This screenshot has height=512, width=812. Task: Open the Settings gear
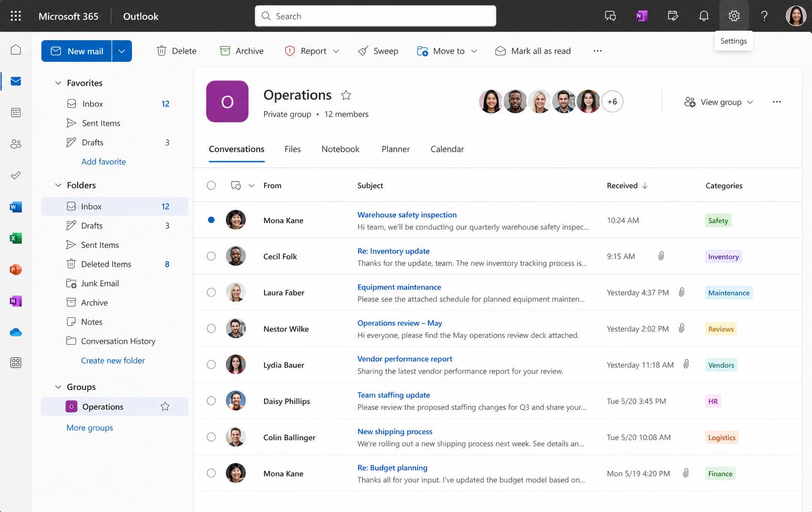[x=734, y=16]
